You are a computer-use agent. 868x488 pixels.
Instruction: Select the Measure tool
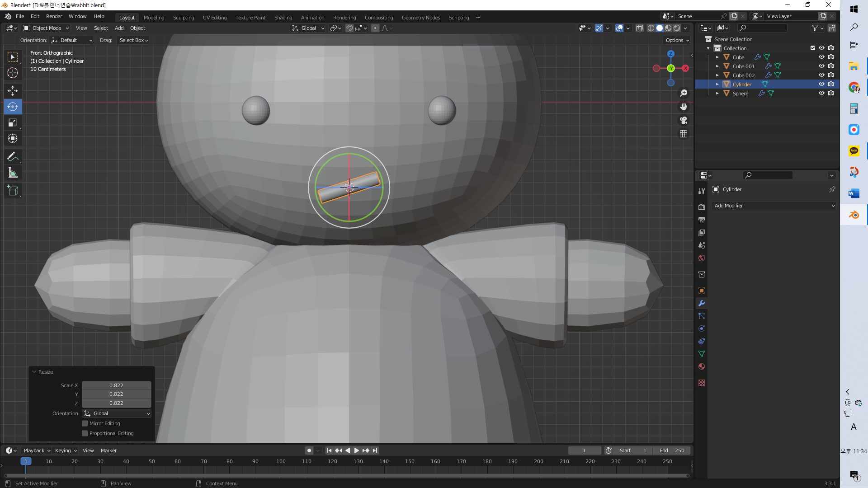(13, 173)
